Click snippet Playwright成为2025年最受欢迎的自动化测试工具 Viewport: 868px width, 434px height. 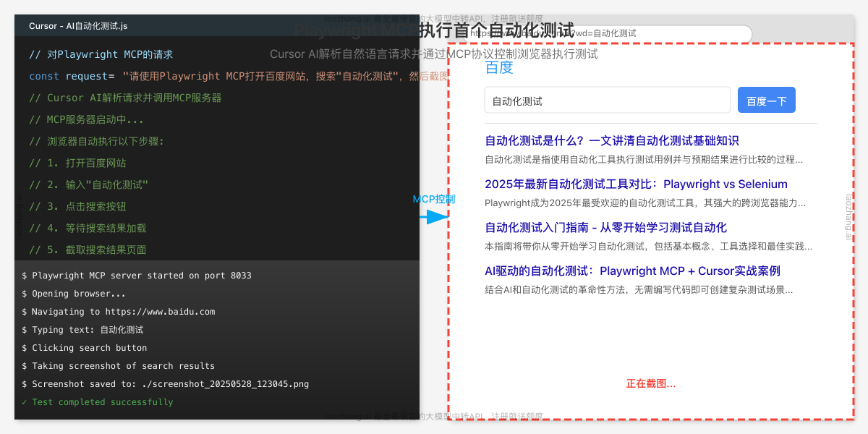pos(645,203)
